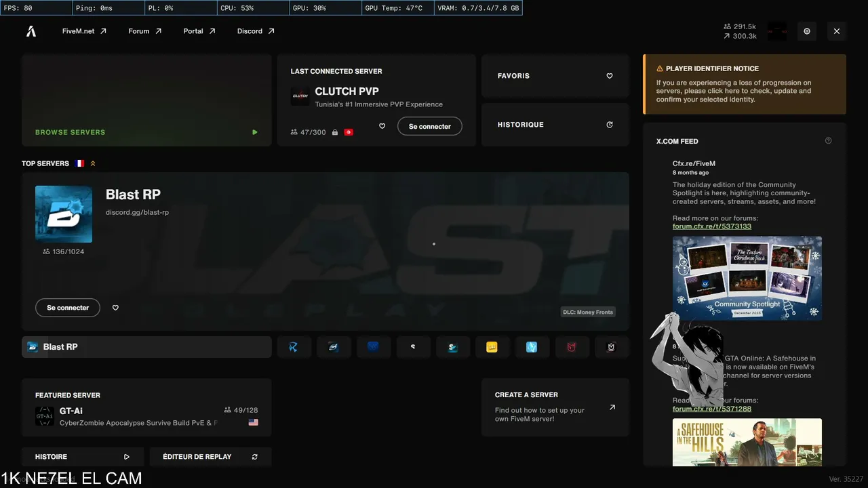Image resolution: width=868 pixels, height=488 pixels.
Task: Click the Ver. 35227 version label
Action: click(x=845, y=479)
